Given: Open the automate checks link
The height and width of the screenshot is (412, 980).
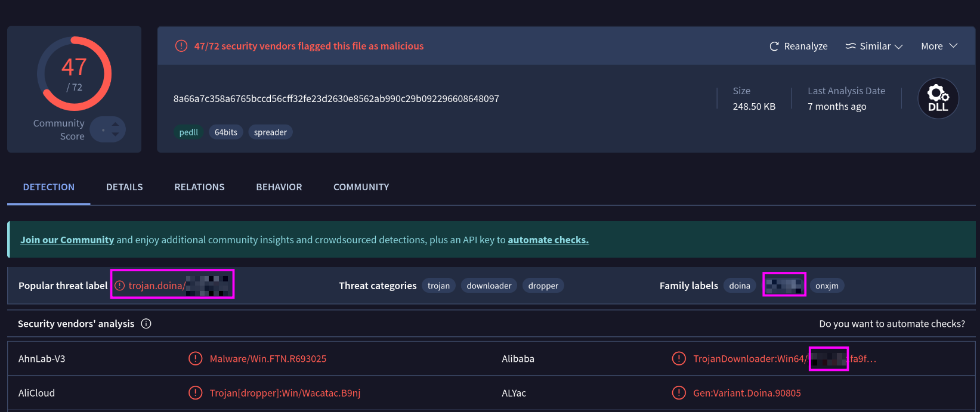Looking at the screenshot, I should [548, 240].
